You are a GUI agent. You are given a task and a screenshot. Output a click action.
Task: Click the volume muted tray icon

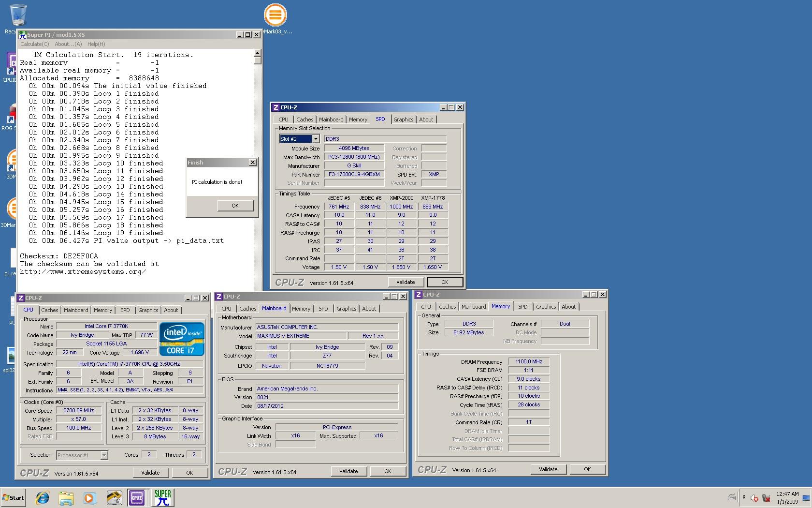click(754, 498)
